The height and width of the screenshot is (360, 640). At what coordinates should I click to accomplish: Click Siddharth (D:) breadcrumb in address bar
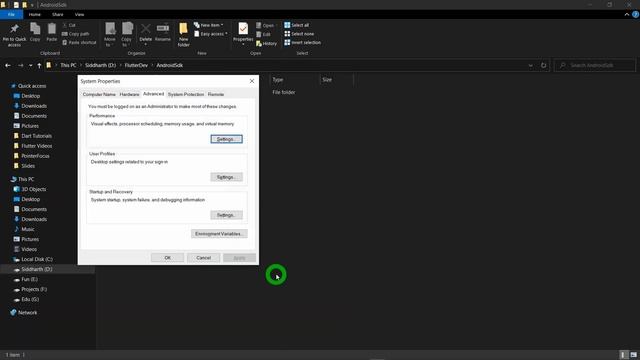(100, 65)
